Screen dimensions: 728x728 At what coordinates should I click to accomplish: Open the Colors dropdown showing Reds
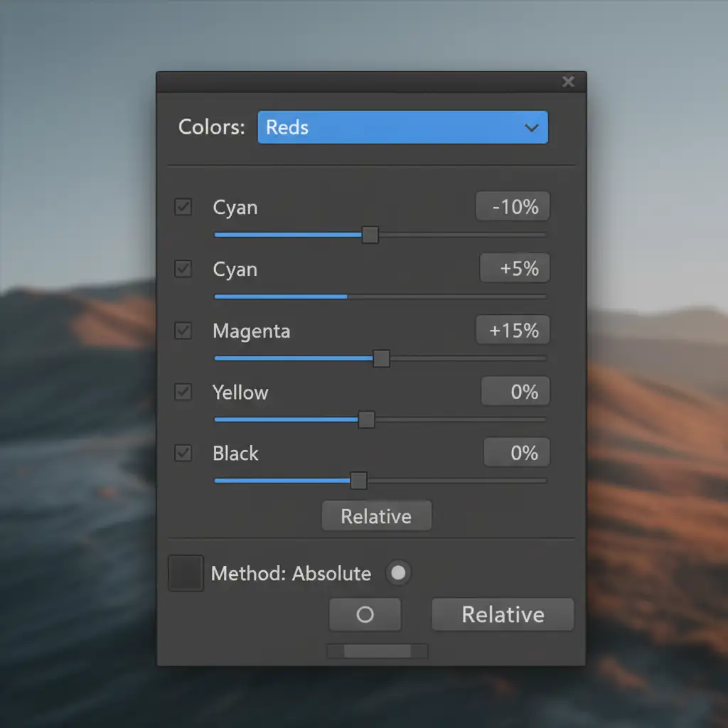point(402,128)
